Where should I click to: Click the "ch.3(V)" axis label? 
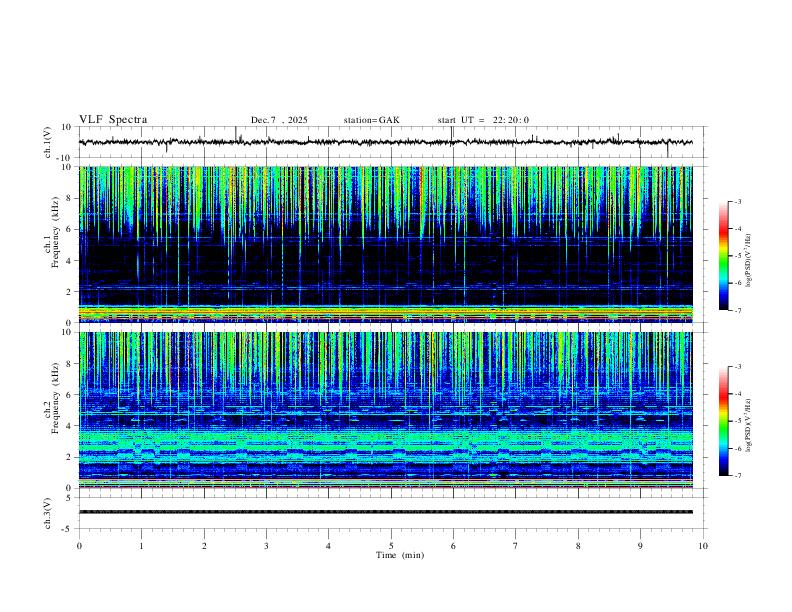(x=48, y=513)
